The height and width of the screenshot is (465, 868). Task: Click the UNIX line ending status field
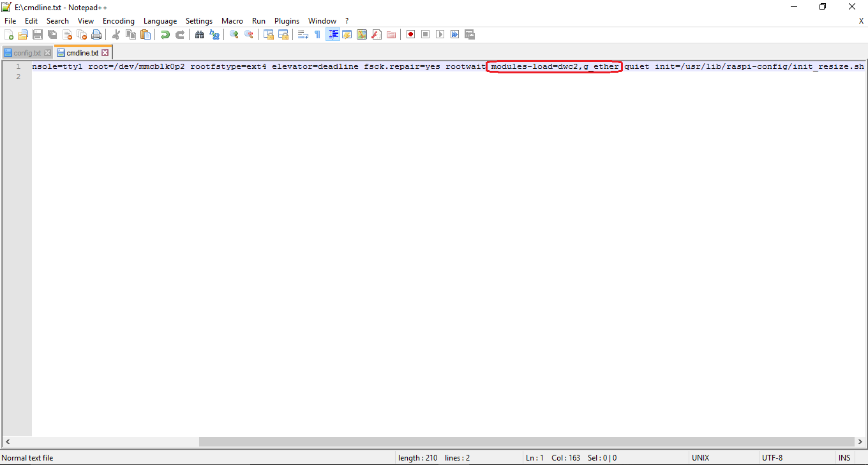(x=700, y=457)
